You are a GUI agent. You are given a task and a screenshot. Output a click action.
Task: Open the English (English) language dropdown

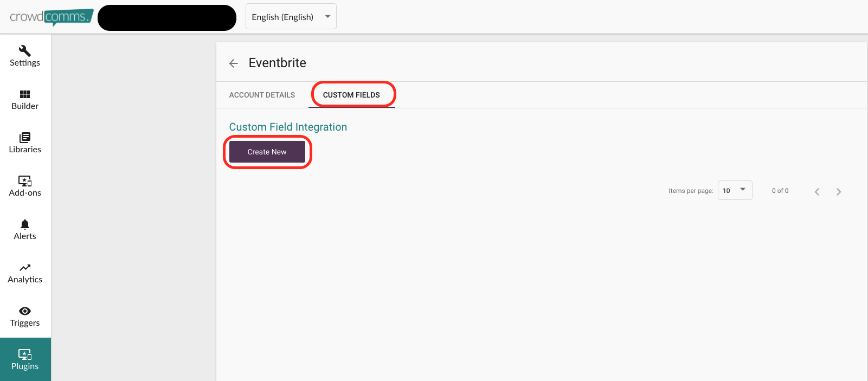click(291, 16)
